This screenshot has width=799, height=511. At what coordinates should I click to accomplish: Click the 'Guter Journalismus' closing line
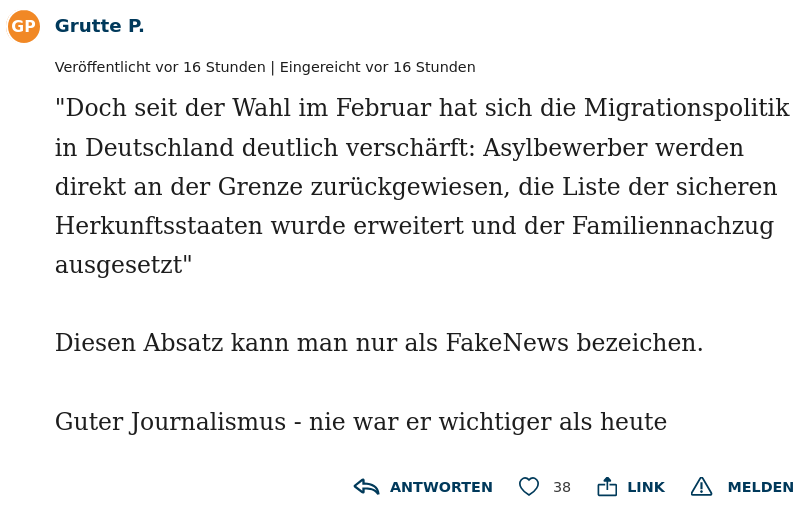pyautogui.click(x=361, y=422)
